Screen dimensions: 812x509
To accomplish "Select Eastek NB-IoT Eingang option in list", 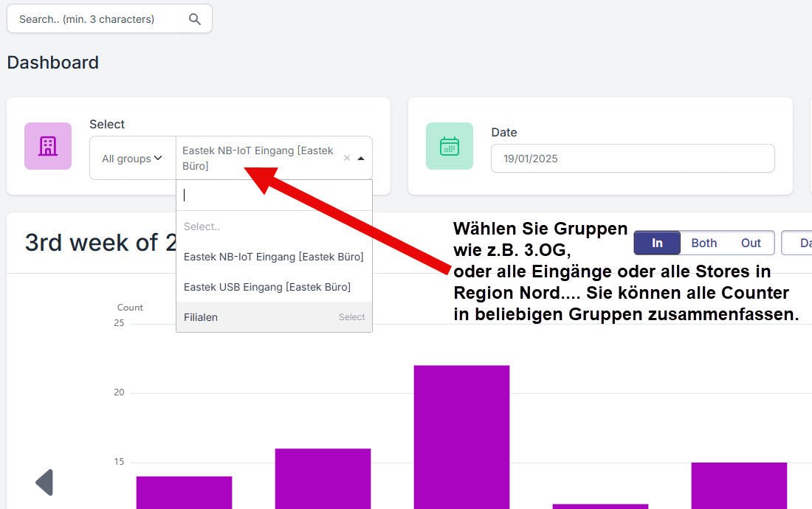I will coord(273,257).
